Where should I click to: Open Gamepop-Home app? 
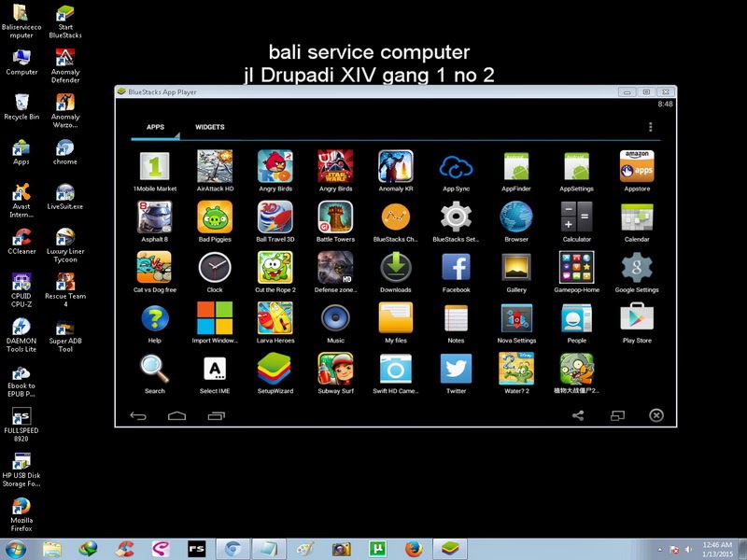[x=576, y=268]
